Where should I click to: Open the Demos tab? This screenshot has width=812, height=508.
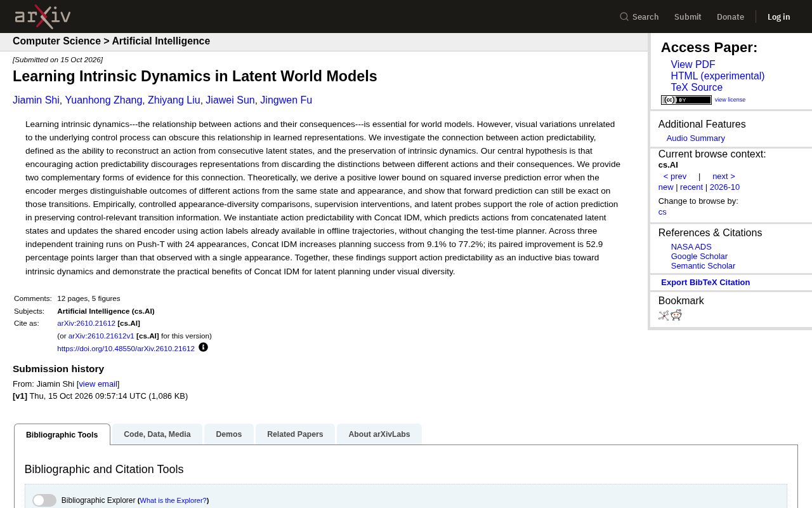pos(229,434)
